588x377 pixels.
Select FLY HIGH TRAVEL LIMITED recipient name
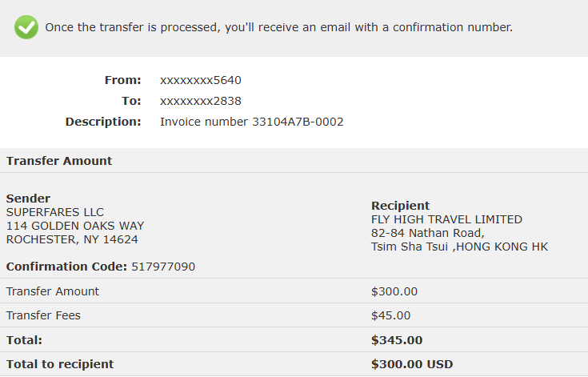pos(446,219)
